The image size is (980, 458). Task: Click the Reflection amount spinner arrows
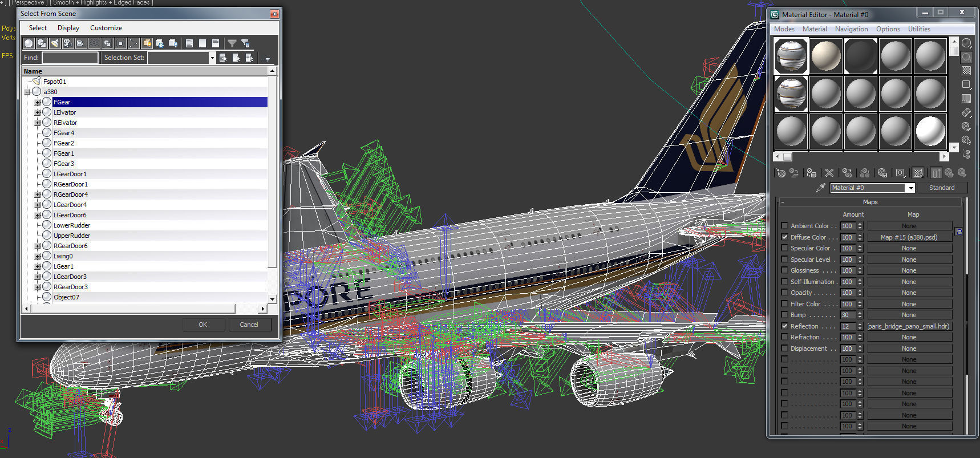(860, 326)
